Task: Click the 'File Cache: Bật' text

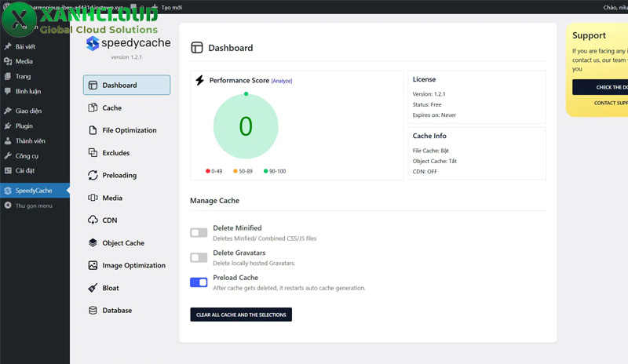Action: coord(430,151)
